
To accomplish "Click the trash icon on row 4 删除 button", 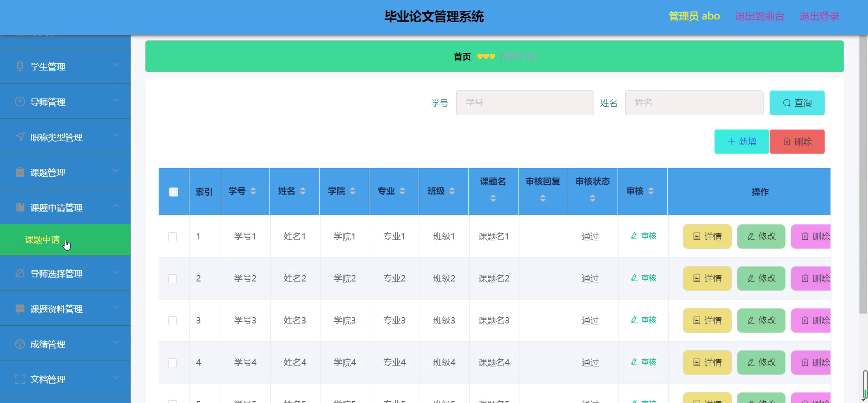I will (805, 362).
